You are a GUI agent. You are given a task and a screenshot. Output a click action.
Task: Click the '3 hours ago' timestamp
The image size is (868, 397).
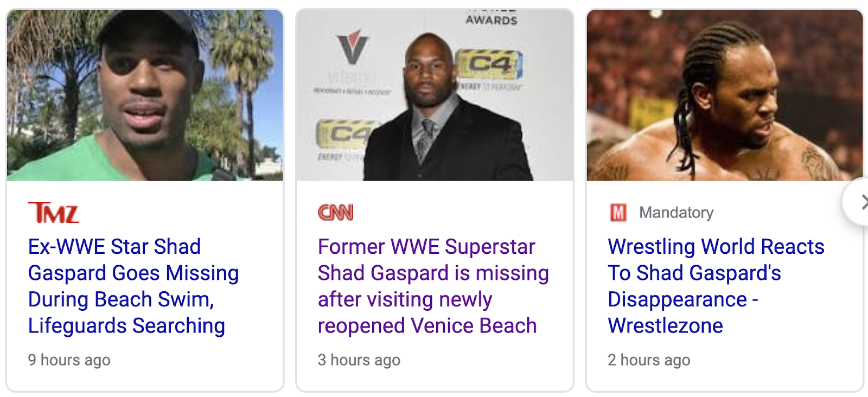click(x=359, y=360)
